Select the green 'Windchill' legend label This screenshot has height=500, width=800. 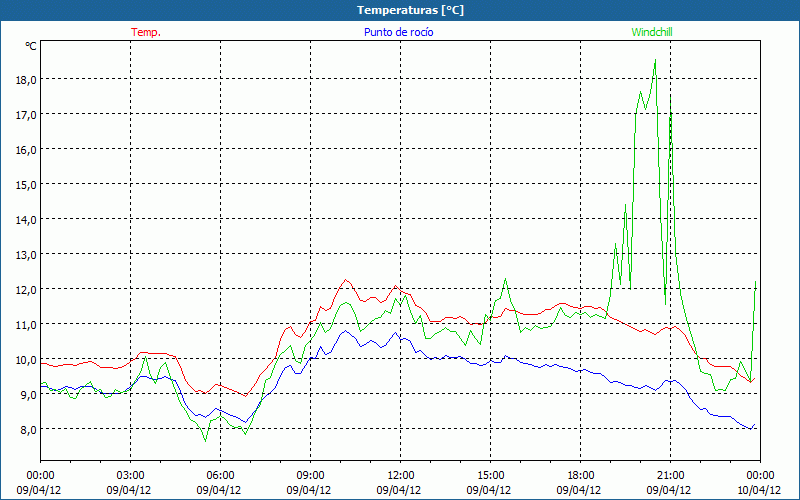click(x=652, y=32)
